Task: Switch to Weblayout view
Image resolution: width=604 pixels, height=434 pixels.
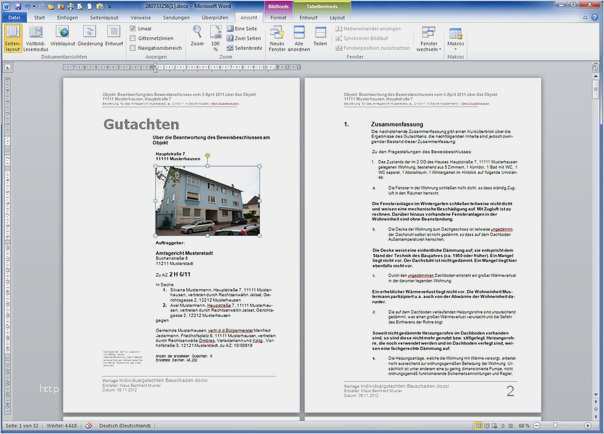Action: click(62, 36)
